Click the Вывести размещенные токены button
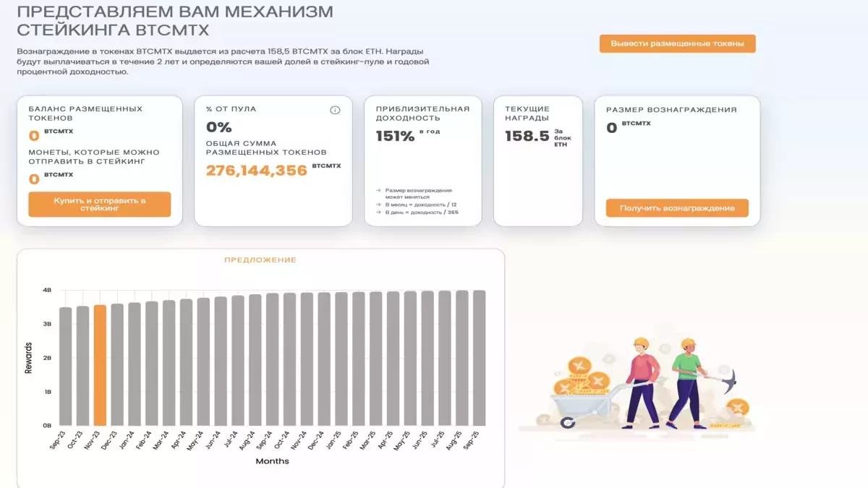Viewport: 868px width, 488px height. [677, 43]
